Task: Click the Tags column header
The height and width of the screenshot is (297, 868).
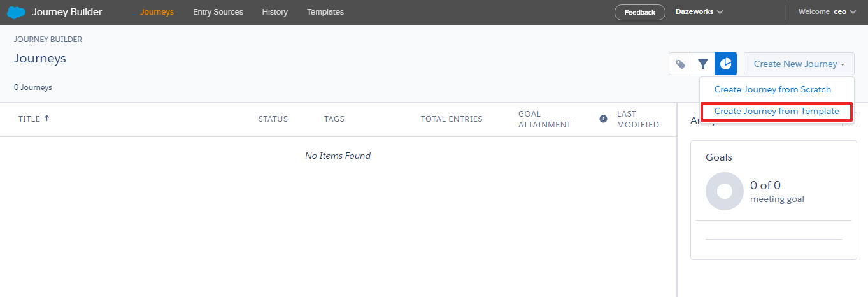Action: (x=334, y=119)
